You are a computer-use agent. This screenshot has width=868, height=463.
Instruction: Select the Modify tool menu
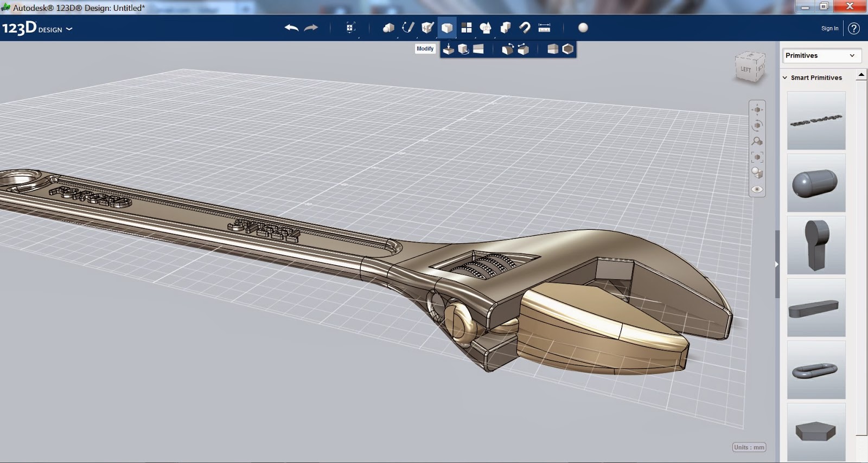click(x=447, y=28)
